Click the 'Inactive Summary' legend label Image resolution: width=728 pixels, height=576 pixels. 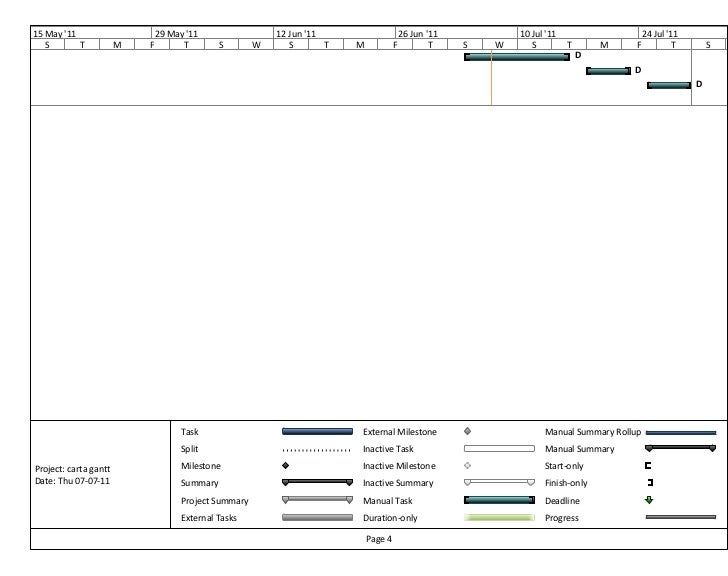398,483
